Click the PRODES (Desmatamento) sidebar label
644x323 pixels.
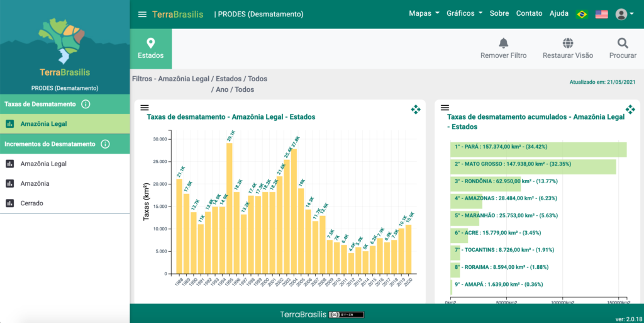tap(65, 88)
